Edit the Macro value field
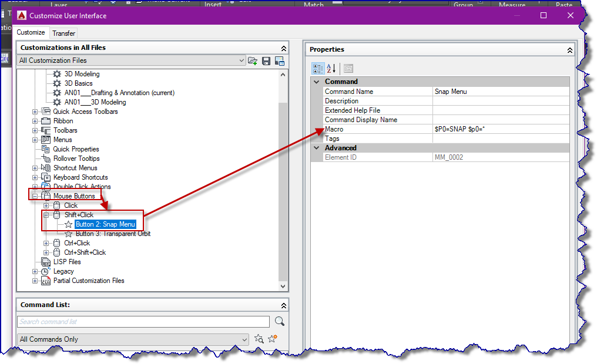This screenshot has height=364, width=597. (501, 129)
